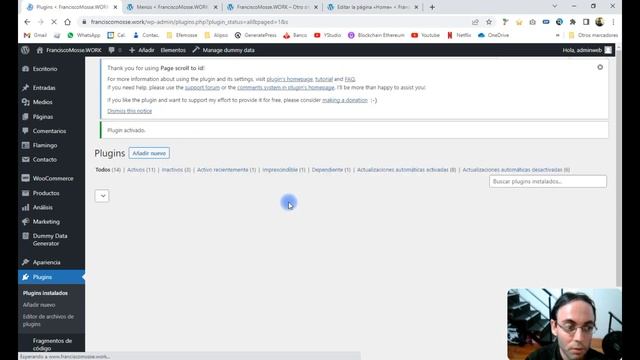Screen dimensions: 640x360
Task: Open Análisis in the sidebar
Action: pyautogui.click(x=42, y=207)
